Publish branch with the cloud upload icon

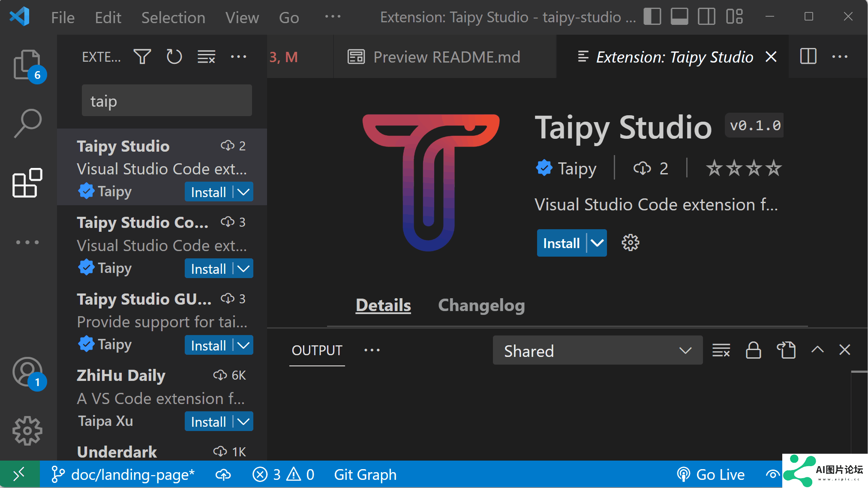coord(223,475)
